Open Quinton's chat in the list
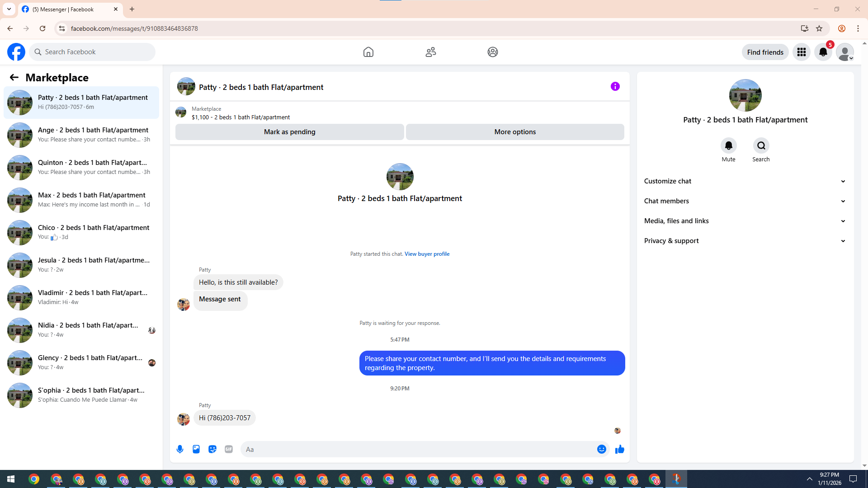This screenshot has width=868, height=488. tap(81, 168)
